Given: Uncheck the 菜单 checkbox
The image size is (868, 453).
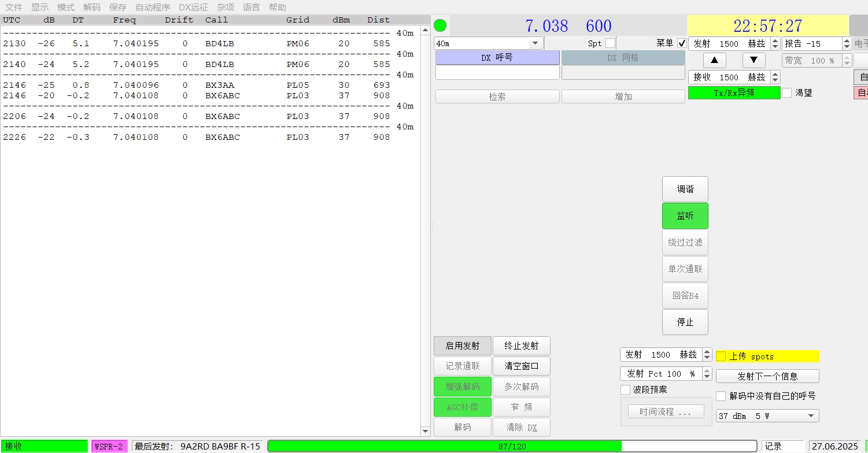Looking at the screenshot, I should pos(682,43).
